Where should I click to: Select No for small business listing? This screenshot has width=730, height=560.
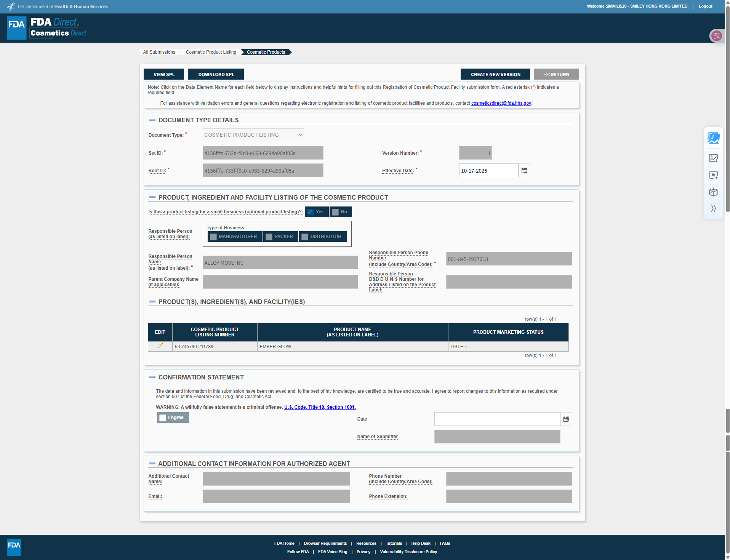tap(335, 212)
